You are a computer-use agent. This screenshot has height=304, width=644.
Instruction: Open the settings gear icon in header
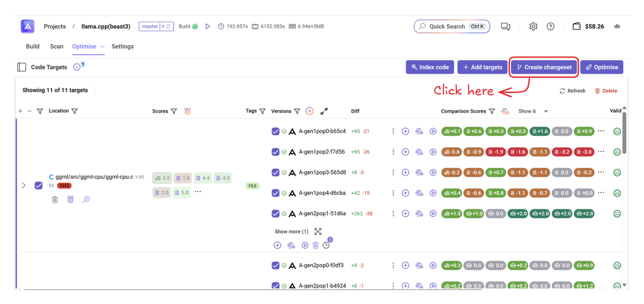[x=533, y=27]
